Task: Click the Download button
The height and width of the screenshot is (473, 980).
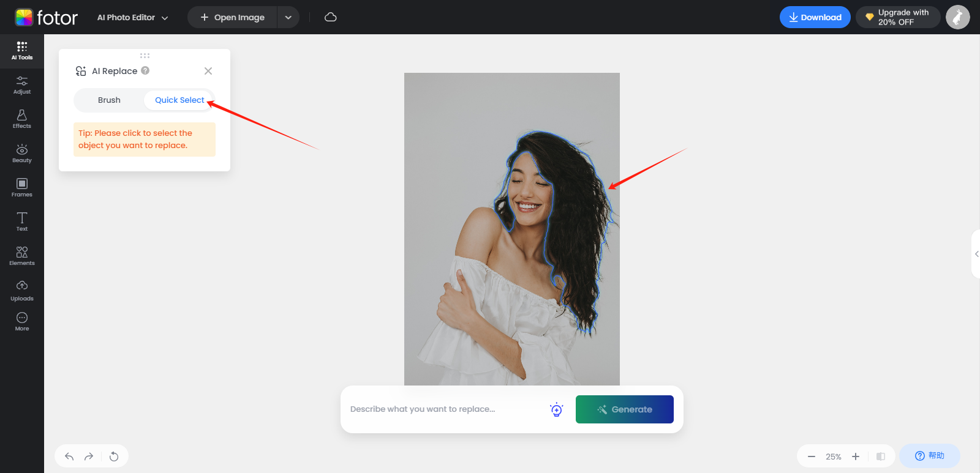Action: click(x=815, y=17)
